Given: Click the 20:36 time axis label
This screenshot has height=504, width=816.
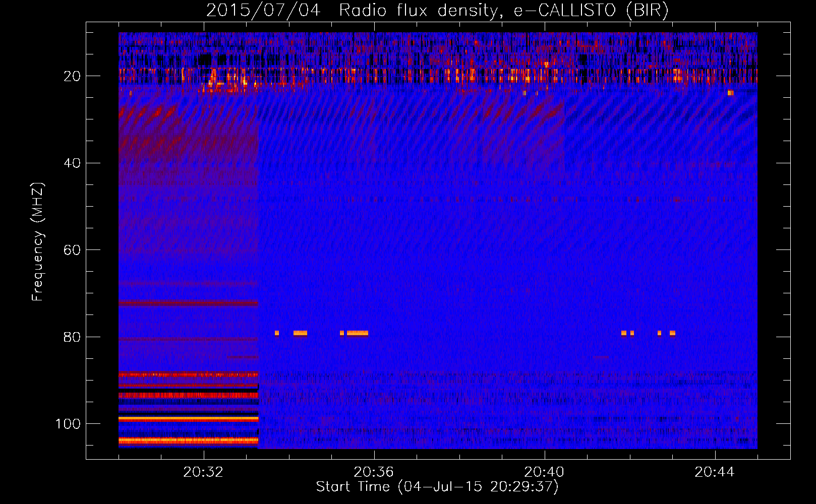Looking at the screenshot, I should click(x=374, y=472).
